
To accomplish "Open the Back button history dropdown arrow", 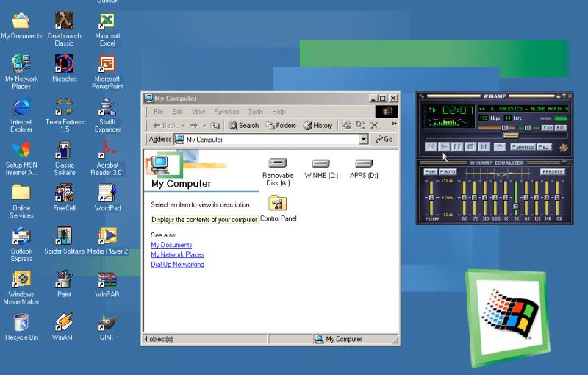I will pos(183,126).
